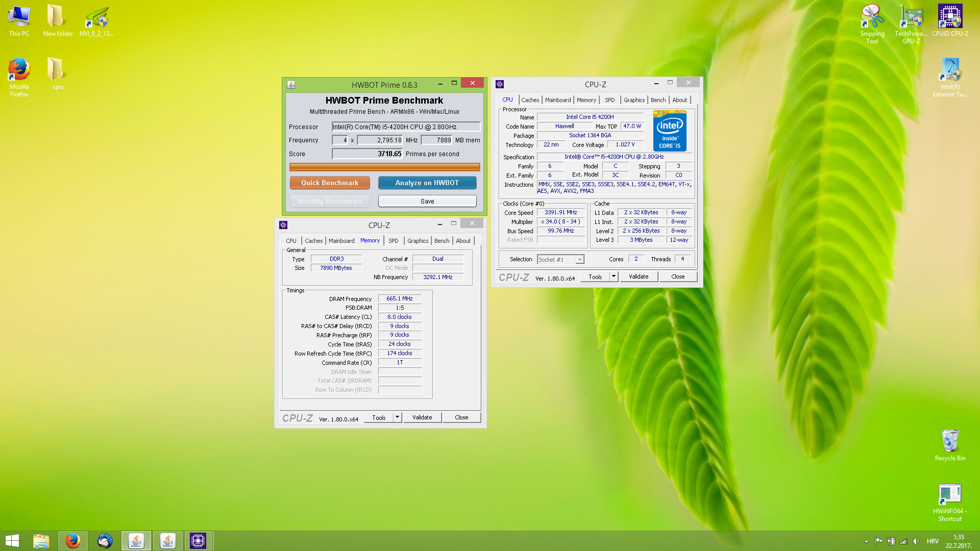Switch HRV keyboard language indicator
The height and width of the screenshot is (551, 980).
[x=933, y=541]
